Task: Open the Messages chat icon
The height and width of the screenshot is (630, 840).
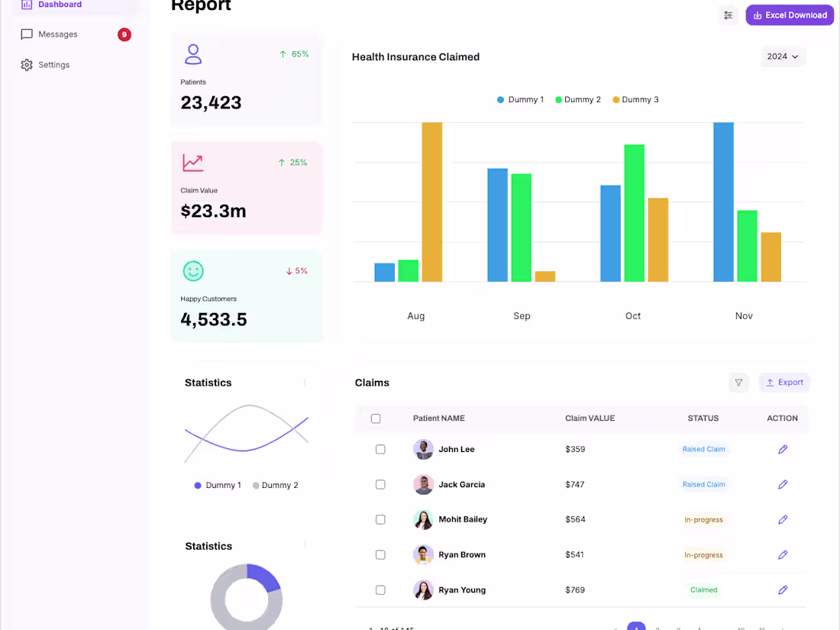Action: tap(26, 34)
